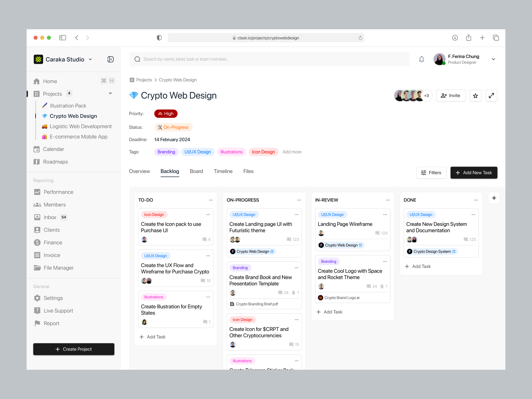532x399 pixels.
Task: Open the search magnifier in the top bar
Action: tap(137, 59)
